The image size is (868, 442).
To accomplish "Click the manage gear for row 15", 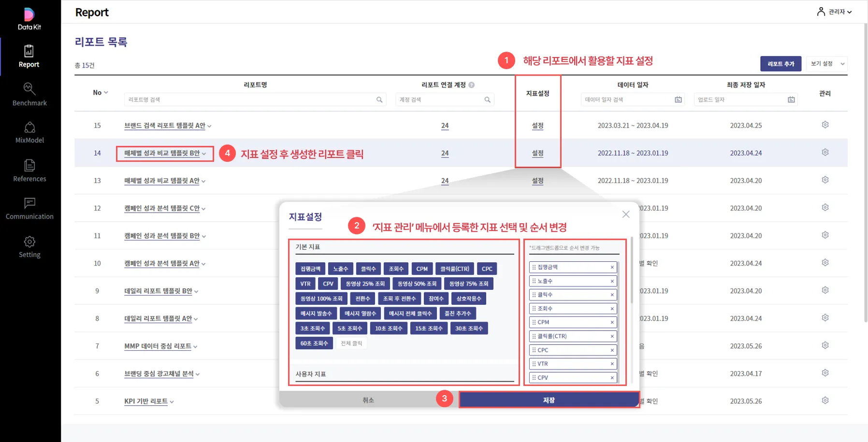I will coord(825,125).
